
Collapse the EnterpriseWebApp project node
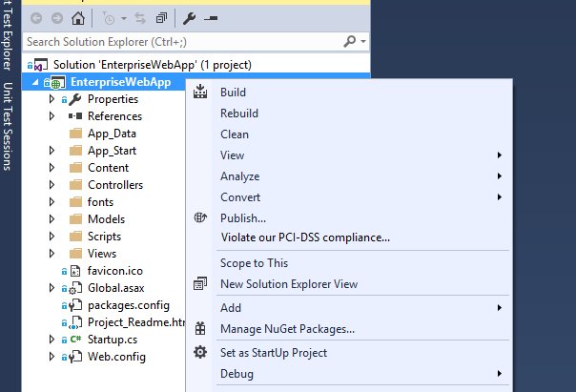(35, 82)
